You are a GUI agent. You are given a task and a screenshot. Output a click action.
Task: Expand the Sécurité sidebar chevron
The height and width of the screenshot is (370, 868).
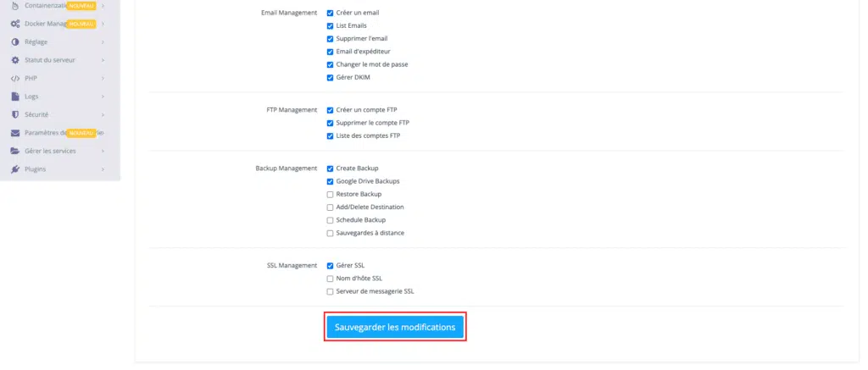pyautogui.click(x=103, y=114)
